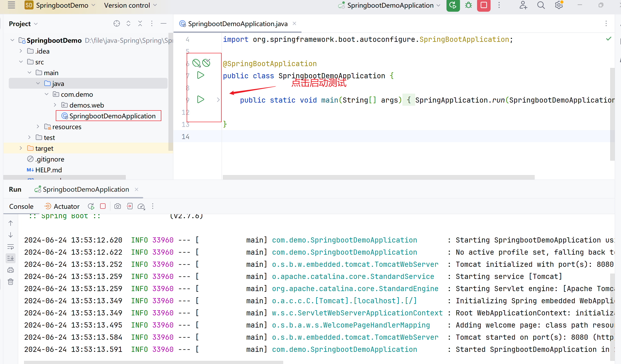Image resolution: width=621 pixels, height=364 pixels.
Task: Click second Spring gutter icon on line 6
Action: pyautogui.click(x=206, y=63)
